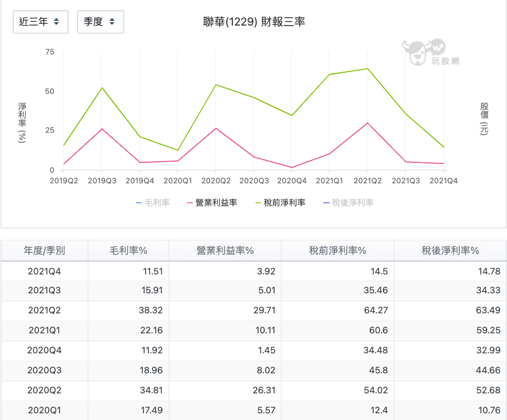Click the 2020Q4 low on pink line
Viewport: 507px width, 420px height.
[292, 167]
